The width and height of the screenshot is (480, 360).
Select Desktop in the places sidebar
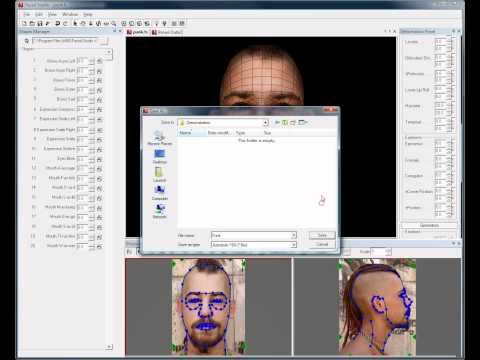(x=159, y=156)
